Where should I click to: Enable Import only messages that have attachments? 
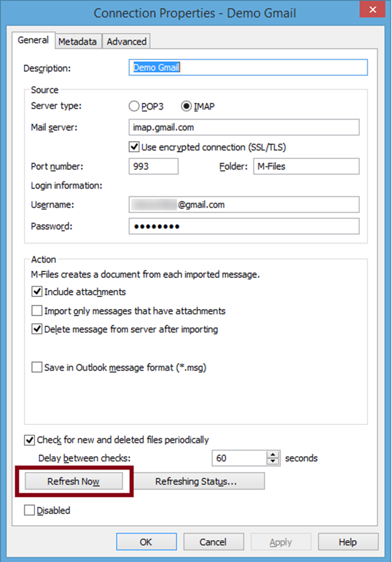click(37, 311)
